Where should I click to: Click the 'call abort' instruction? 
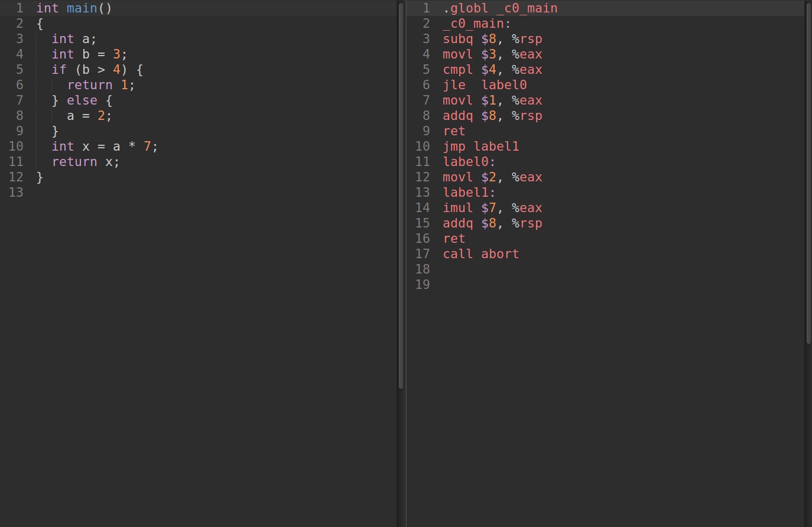point(481,254)
